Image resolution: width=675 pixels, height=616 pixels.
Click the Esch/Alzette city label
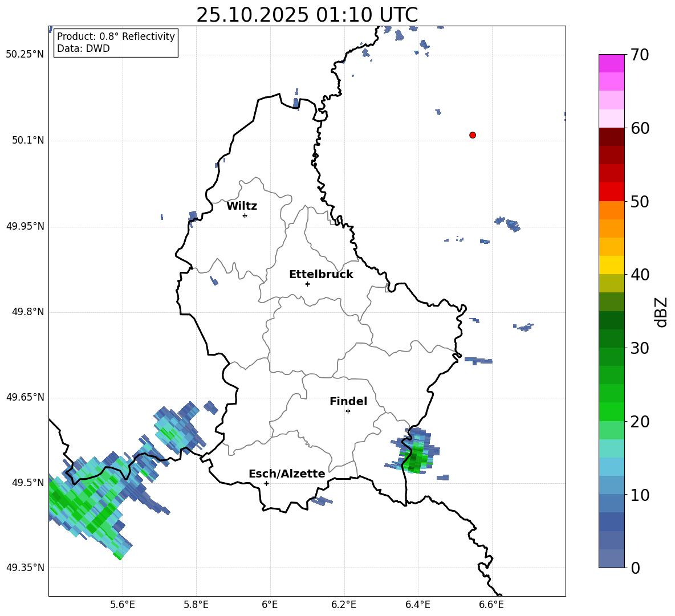tap(287, 474)
